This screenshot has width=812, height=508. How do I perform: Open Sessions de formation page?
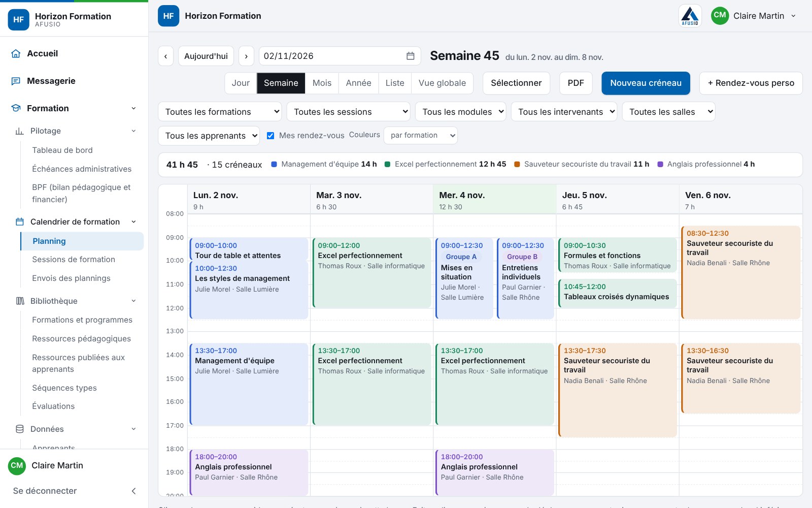pyautogui.click(x=74, y=260)
